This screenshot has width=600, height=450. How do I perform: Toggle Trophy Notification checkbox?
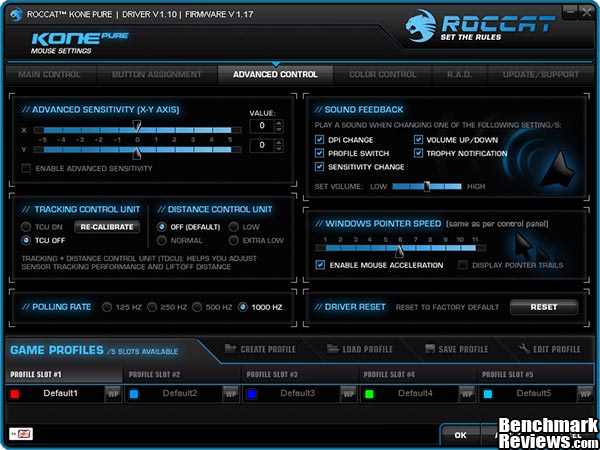[x=418, y=153]
